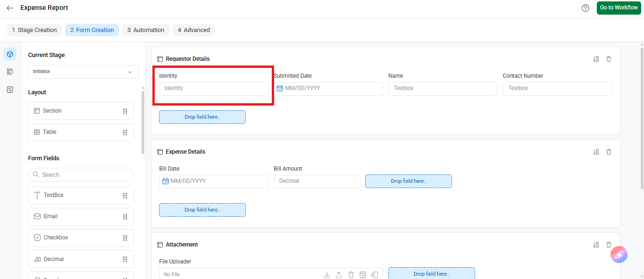Screen dimensions: 644x279
Task: Select the Decimal form field
Action: 81,259
